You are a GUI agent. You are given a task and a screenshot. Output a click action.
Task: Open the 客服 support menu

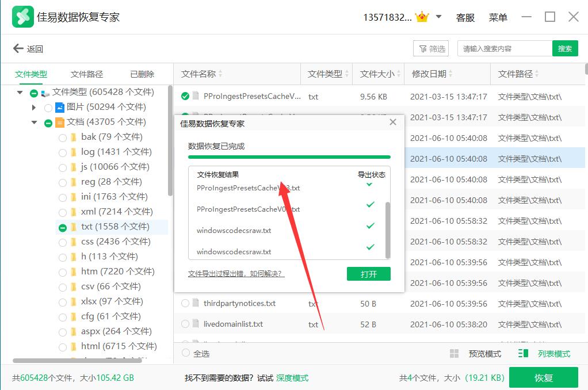coord(465,18)
